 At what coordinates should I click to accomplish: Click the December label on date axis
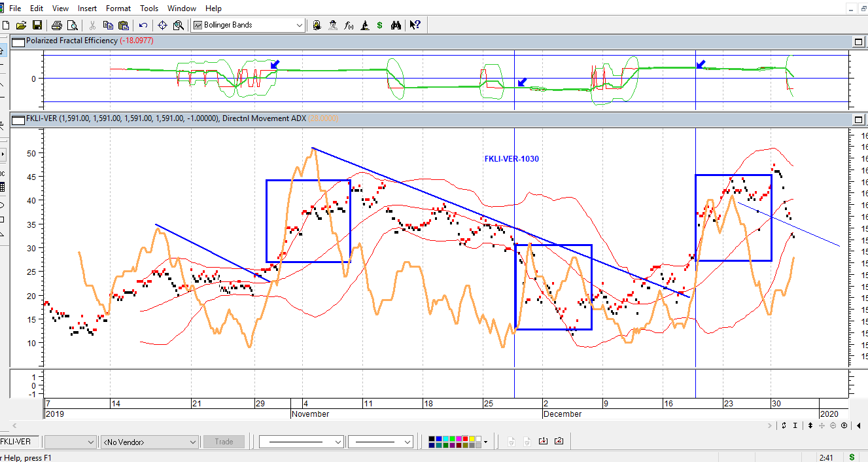(563, 414)
